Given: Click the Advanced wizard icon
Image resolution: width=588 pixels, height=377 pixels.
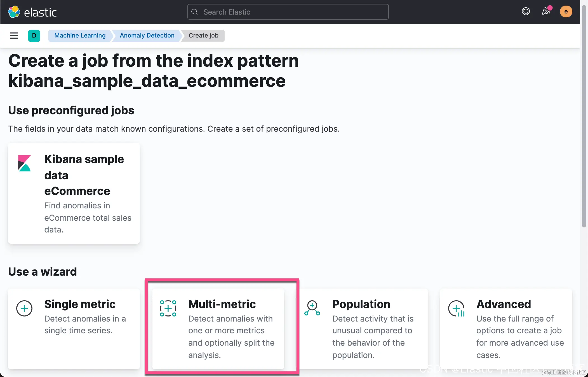Looking at the screenshot, I should (456, 308).
